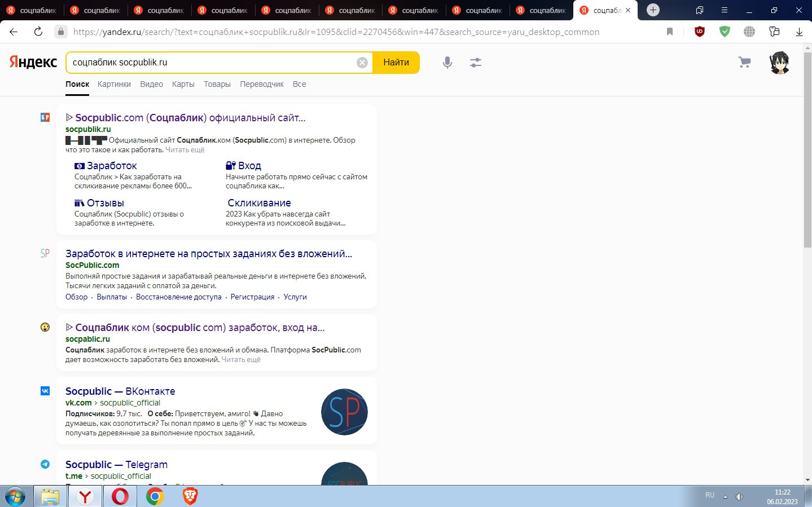
Task: Open the Выплаты sublink
Action: [112, 297]
